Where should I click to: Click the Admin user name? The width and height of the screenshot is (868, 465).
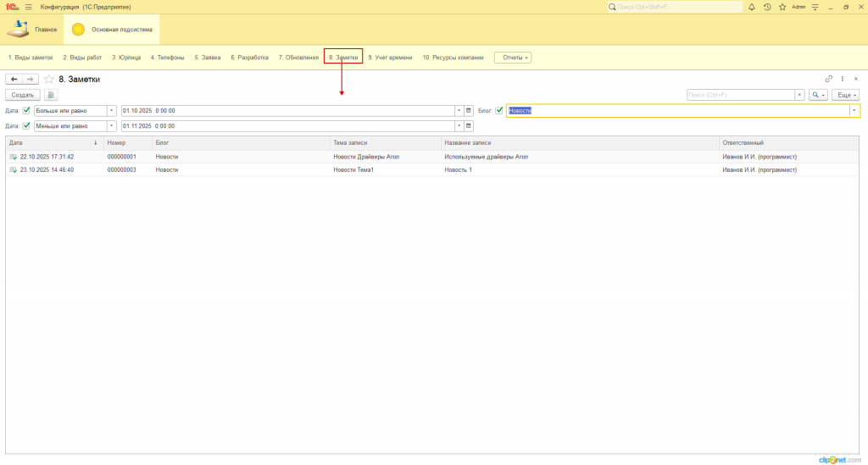pos(798,7)
